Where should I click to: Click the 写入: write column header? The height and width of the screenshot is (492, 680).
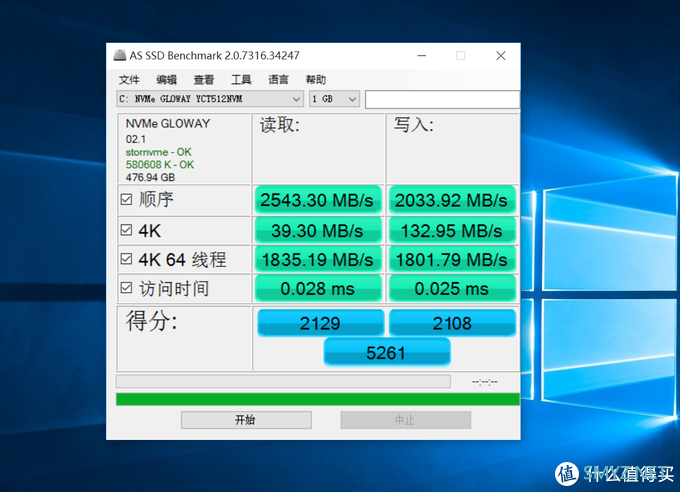coord(413,125)
